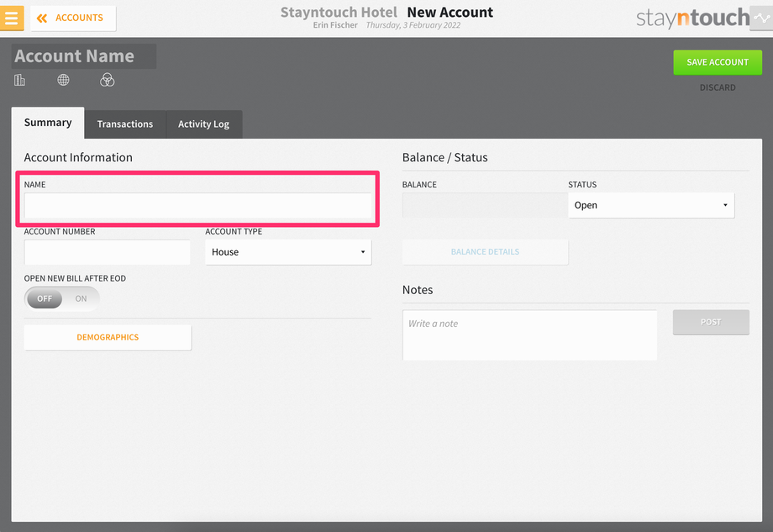
Task: Click the date Thursday, 3 February 2022
Action: (413, 25)
